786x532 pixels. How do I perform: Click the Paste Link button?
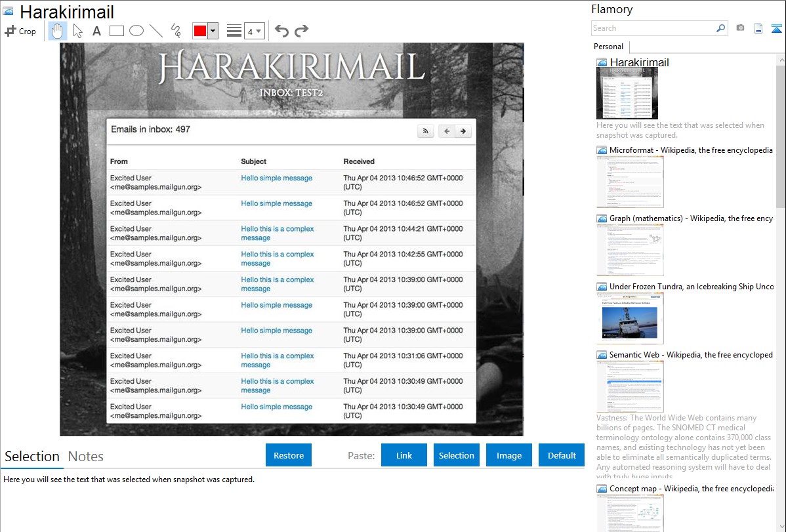coord(403,455)
